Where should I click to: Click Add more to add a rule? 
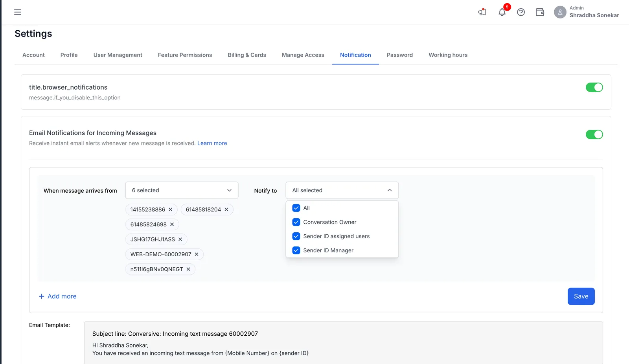[x=58, y=296]
